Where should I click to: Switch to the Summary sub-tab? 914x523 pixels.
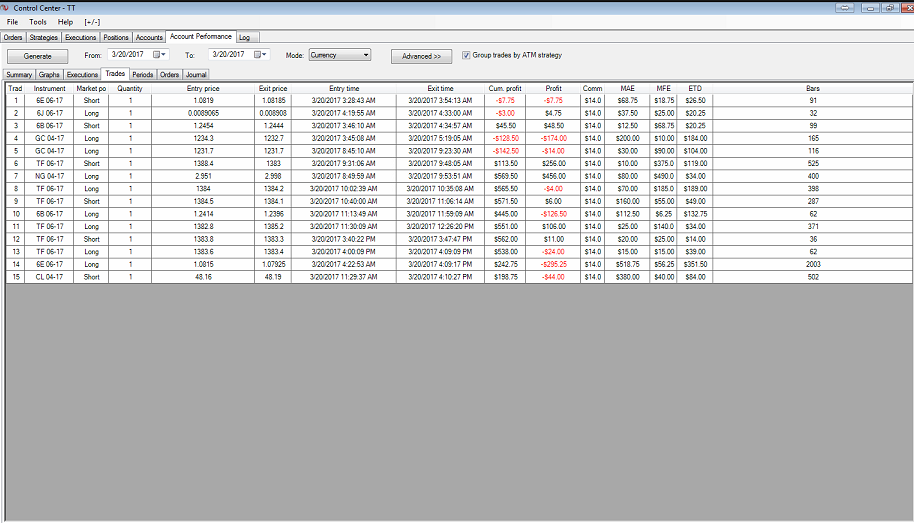pyautogui.click(x=19, y=75)
